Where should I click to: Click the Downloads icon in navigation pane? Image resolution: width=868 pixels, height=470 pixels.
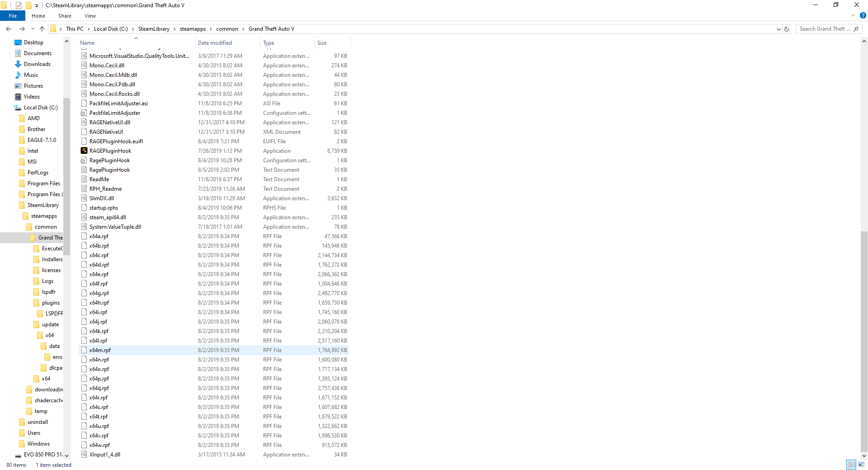click(x=18, y=64)
